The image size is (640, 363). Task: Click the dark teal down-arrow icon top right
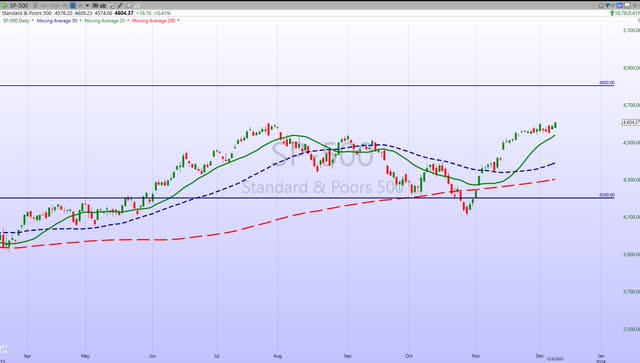608,5
